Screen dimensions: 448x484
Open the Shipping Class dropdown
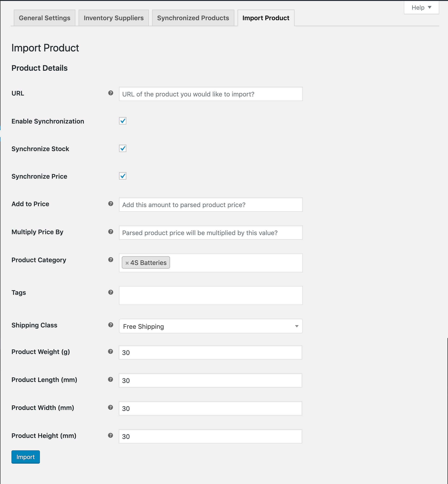210,326
